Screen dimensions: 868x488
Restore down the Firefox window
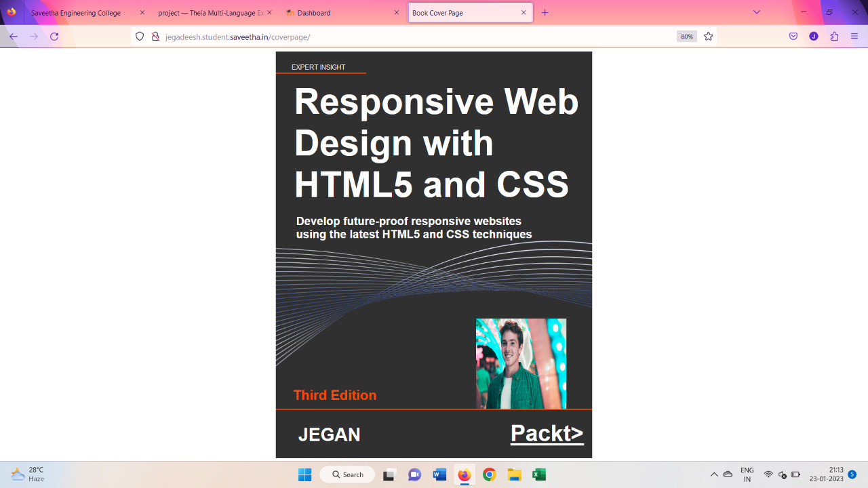(829, 12)
